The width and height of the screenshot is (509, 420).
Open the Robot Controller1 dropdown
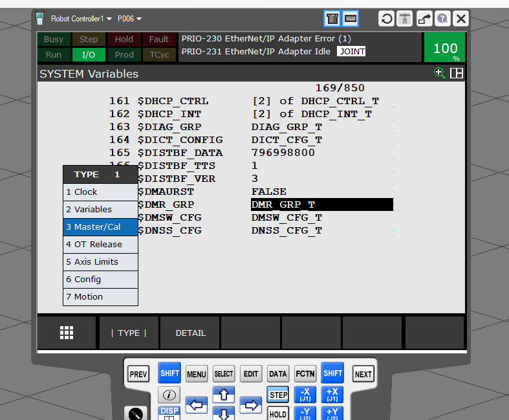pos(81,19)
